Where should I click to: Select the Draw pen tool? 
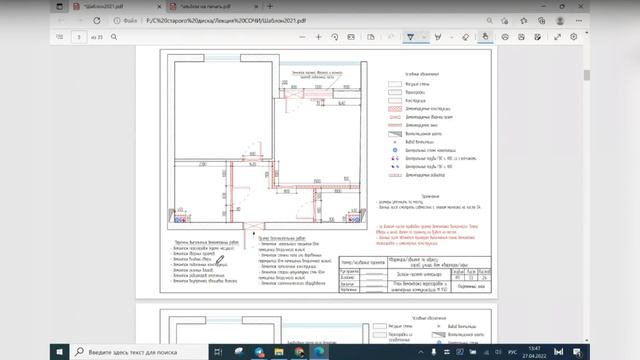pos(411,37)
